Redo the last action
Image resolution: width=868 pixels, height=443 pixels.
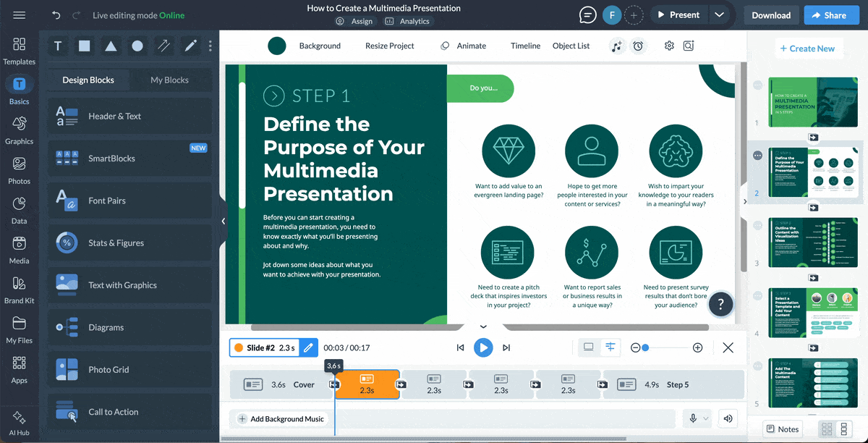click(x=77, y=15)
